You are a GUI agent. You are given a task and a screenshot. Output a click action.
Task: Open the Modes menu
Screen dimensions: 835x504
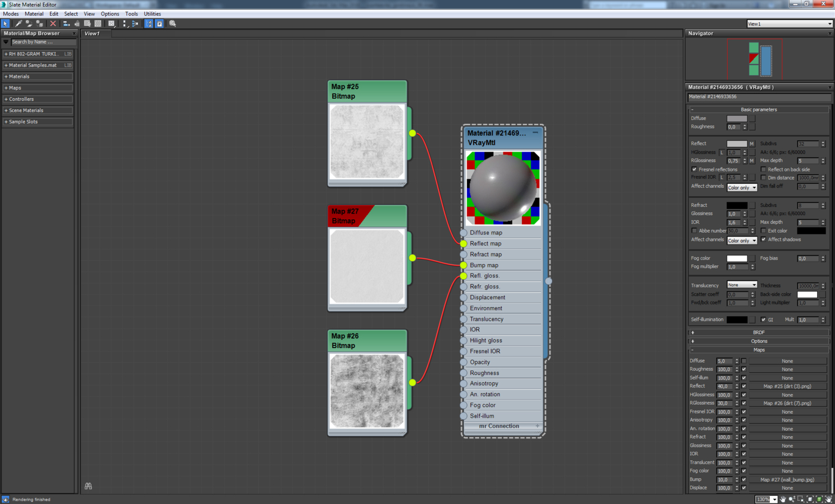tap(11, 14)
